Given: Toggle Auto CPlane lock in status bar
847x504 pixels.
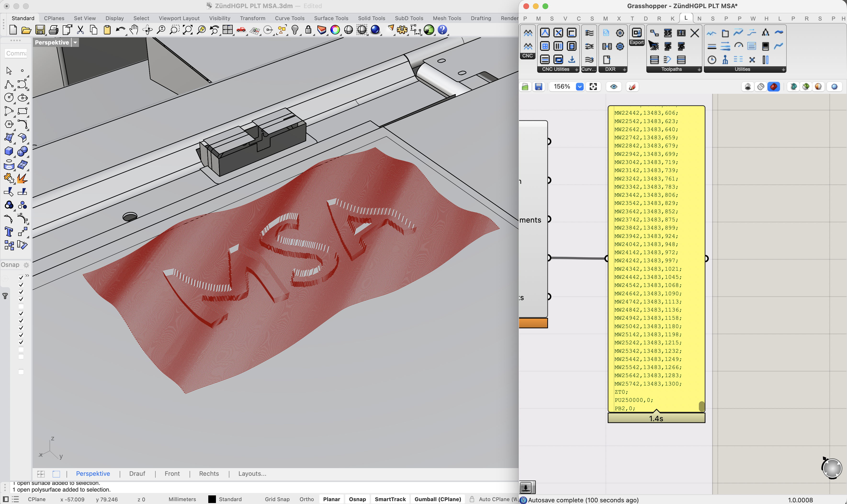Looking at the screenshot, I should (472, 499).
